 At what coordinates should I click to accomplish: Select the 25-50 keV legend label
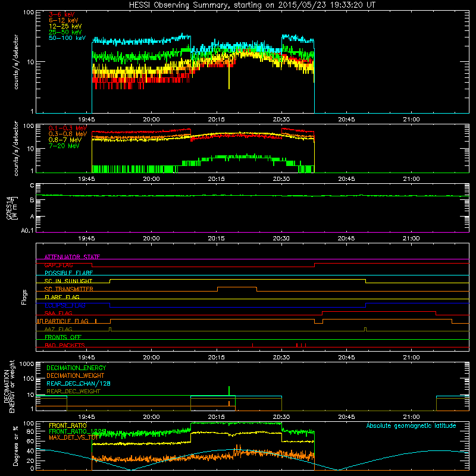point(65,32)
